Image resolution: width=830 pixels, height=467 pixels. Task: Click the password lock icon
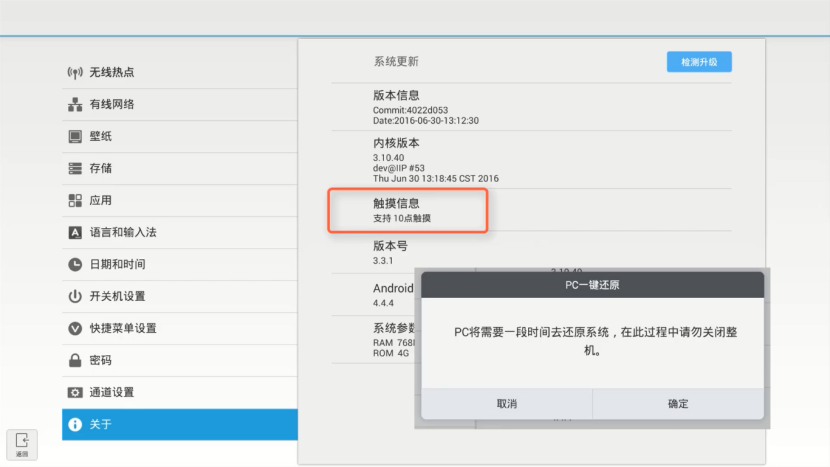tap(75, 360)
